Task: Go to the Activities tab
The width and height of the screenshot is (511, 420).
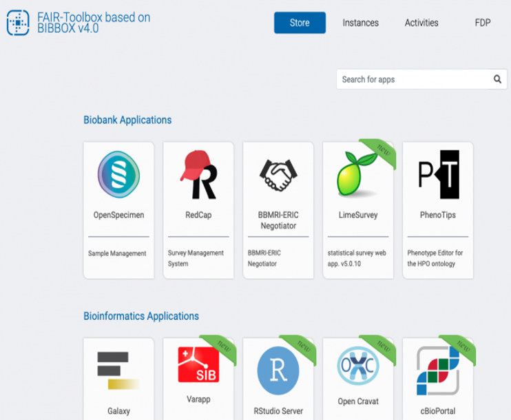Action: click(x=421, y=23)
